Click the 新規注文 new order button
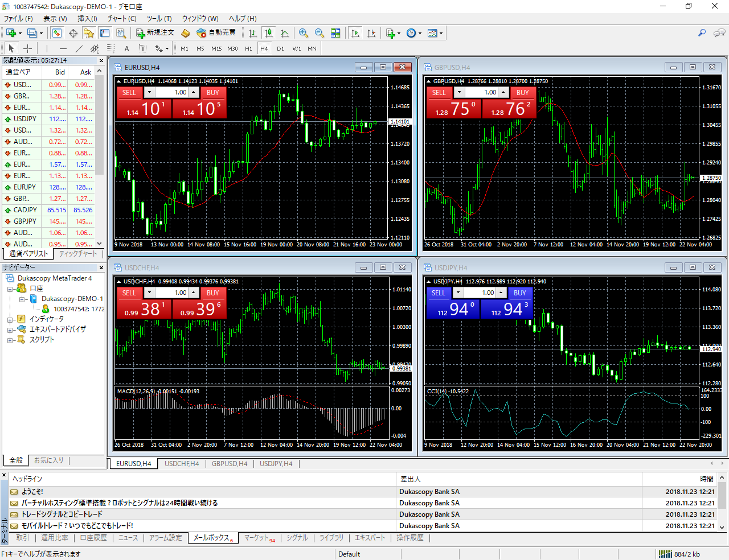The image size is (729, 560). [x=155, y=33]
